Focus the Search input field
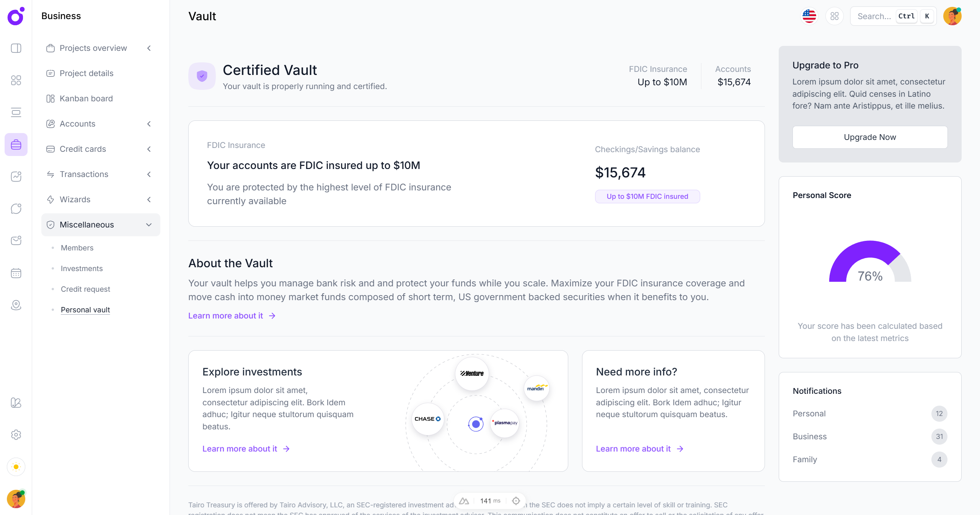 click(x=874, y=16)
